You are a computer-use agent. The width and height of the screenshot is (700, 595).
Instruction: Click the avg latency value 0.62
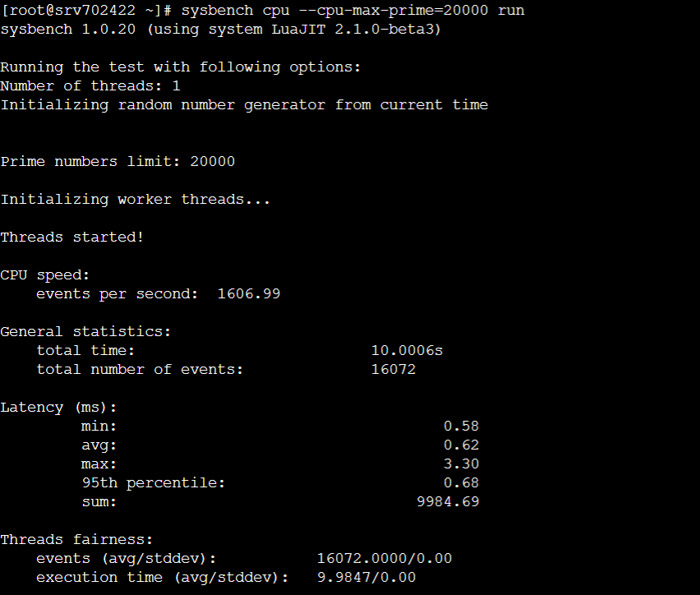click(x=461, y=445)
